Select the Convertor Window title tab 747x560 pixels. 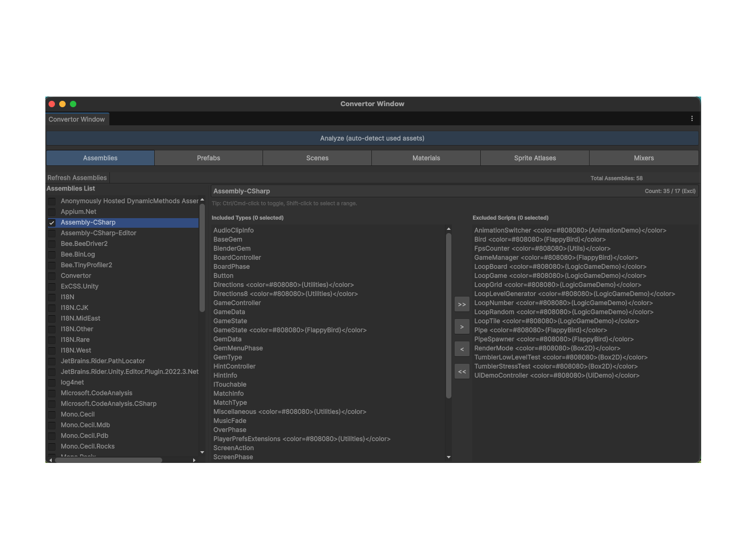coord(77,119)
